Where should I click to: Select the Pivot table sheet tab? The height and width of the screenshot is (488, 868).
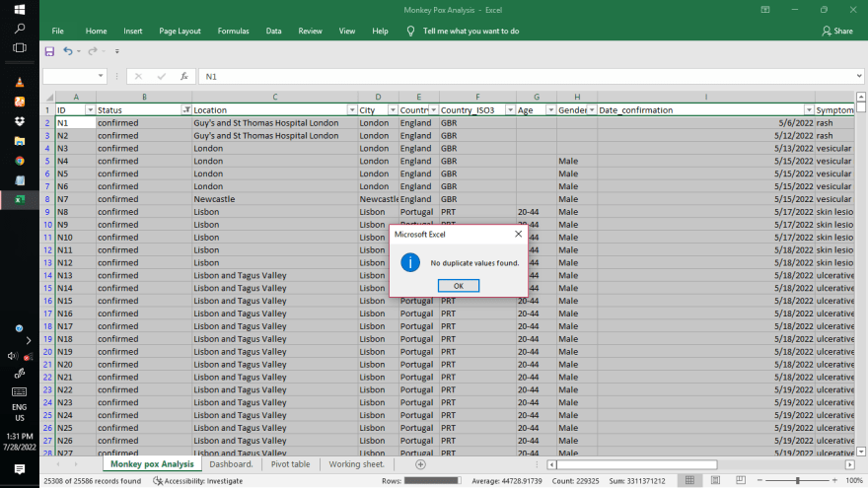pyautogui.click(x=291, y=464)
